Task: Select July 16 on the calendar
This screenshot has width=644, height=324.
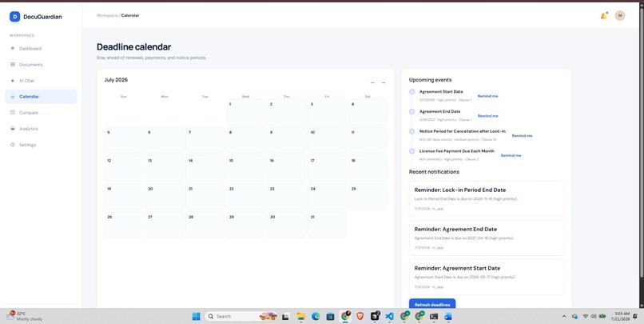Action: click(x=286, y=168)
